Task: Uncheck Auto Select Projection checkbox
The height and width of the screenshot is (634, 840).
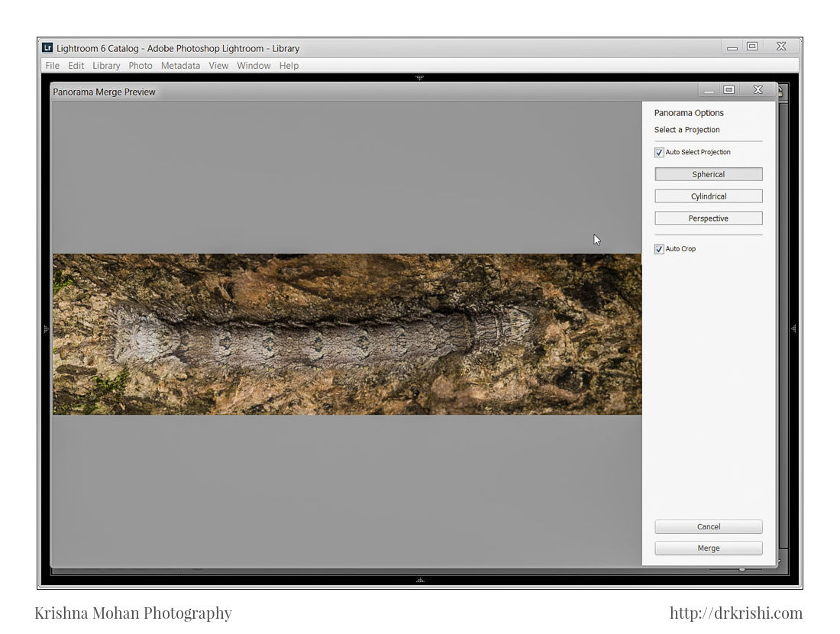Action: [659, 153]
